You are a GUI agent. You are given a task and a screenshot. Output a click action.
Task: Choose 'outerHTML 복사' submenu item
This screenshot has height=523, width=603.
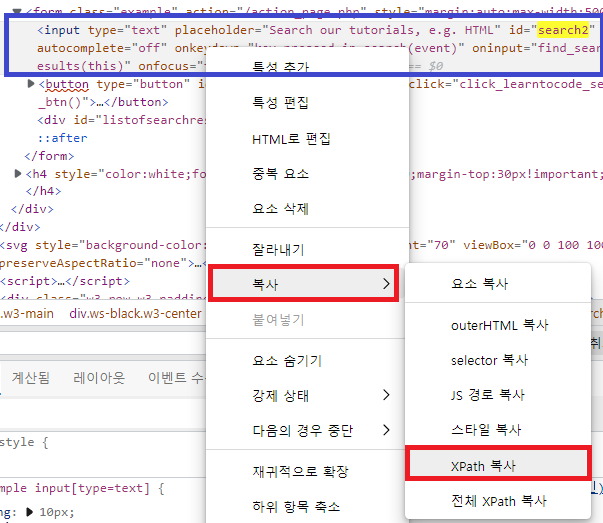click(x=498, y=325)
